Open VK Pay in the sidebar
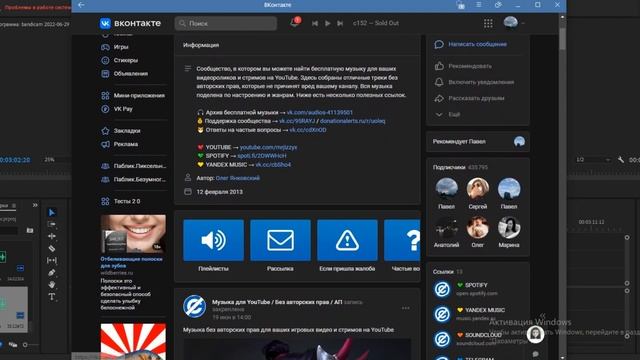The height and width of the screenshot is (360, 640). tap(123, 109)
